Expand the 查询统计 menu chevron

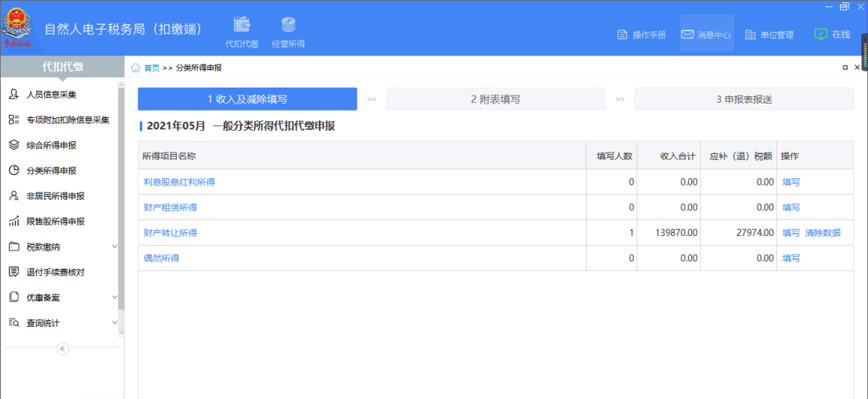(x=115, y=323)
